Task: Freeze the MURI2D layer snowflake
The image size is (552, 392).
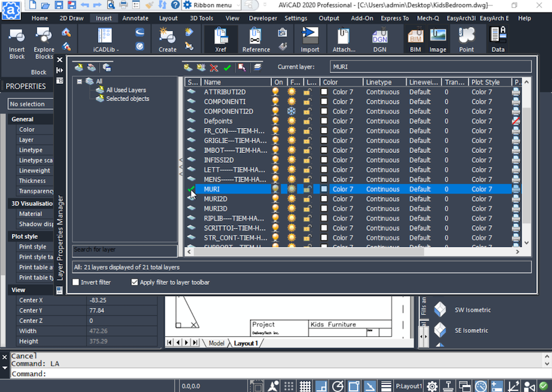Action: [x=292, y=198]
